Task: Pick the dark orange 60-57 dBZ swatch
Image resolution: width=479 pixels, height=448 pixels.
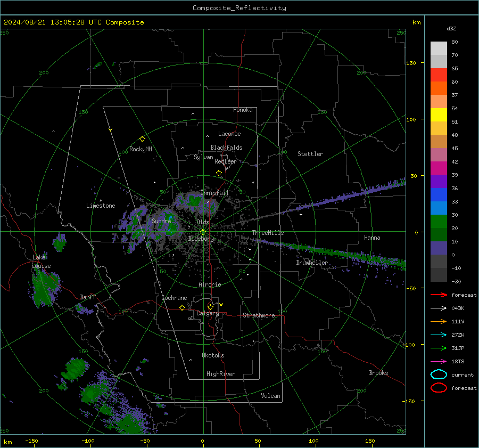Action: point(439,88)
